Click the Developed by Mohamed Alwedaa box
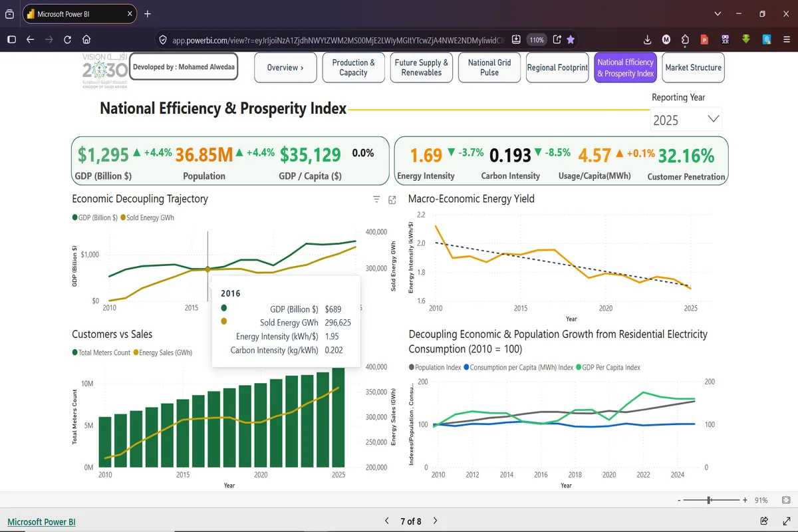Image resolution: width=798 pixels, height=532 pixels. [x=184, y=67]
